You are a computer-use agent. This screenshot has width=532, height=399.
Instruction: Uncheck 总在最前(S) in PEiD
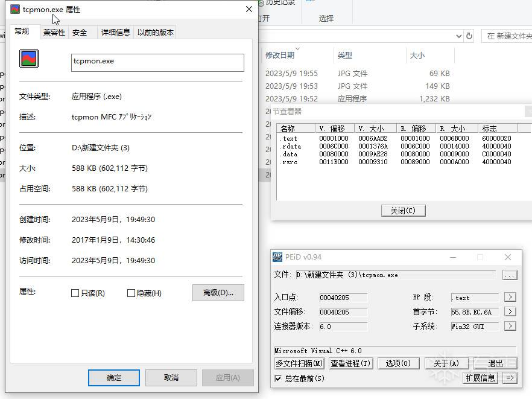pyautogui.click(x=278, y=378)
